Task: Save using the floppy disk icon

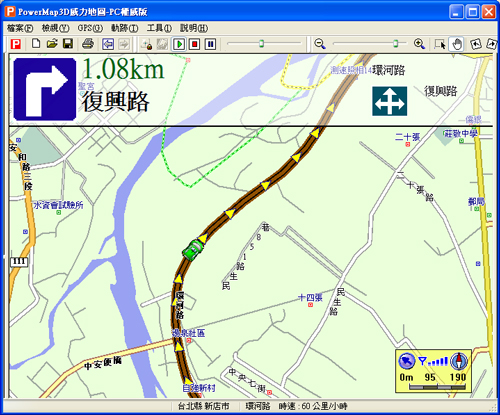Action: click(68, 44)
